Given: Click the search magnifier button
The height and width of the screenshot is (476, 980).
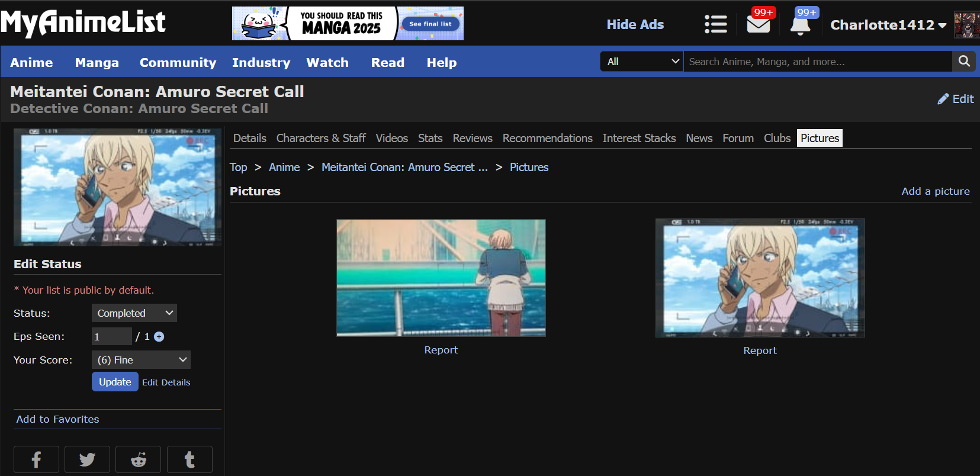Looking at the screenshot, I should point(964,61).
